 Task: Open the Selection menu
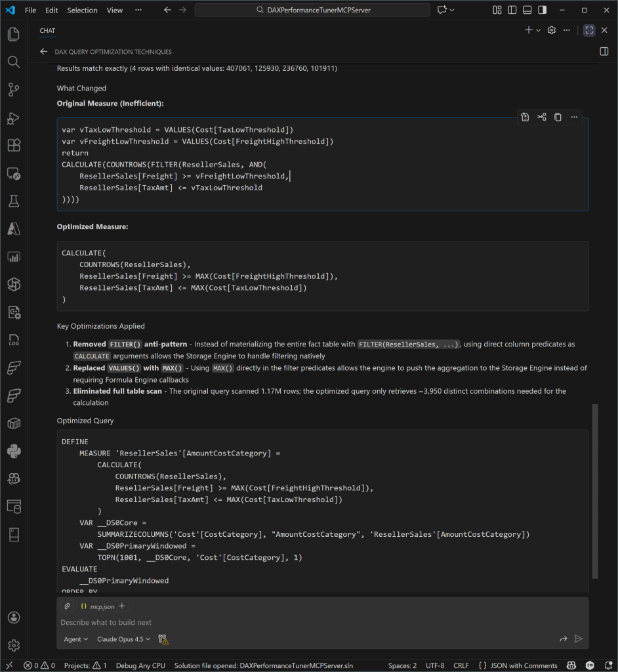tap(82, 10)
